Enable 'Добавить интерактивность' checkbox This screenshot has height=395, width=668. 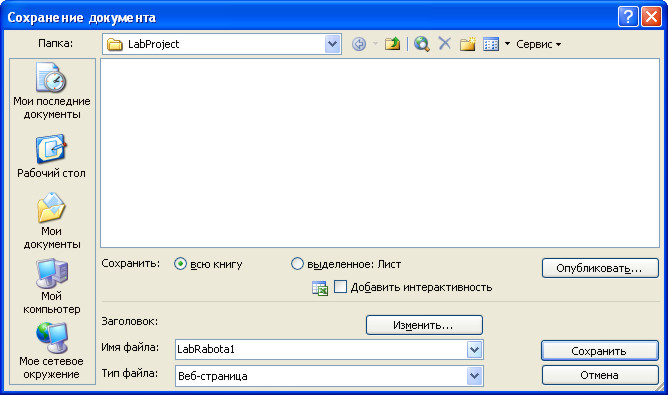coord(340,286)
